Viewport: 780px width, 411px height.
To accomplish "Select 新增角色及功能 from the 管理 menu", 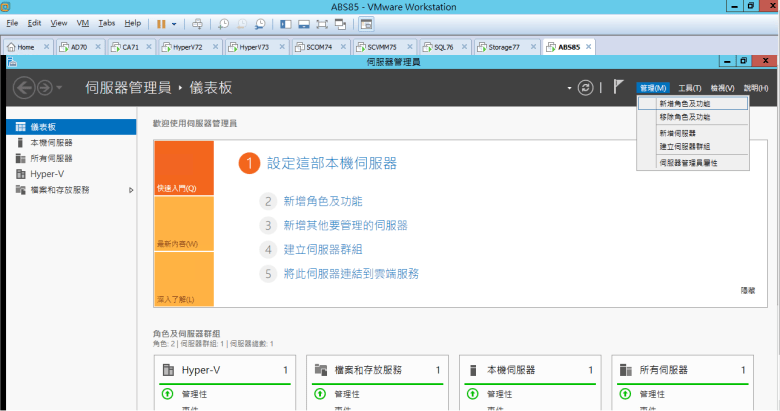I will click(x=685, y=103).
